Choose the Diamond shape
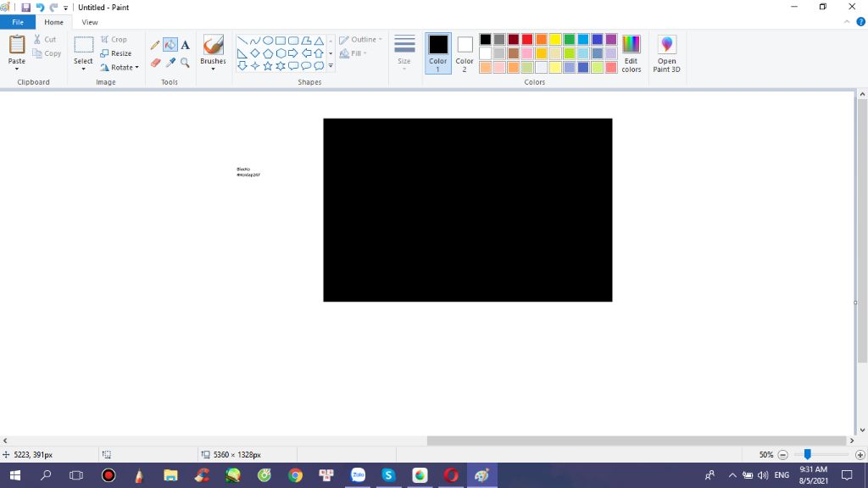 tap(254, 53)
